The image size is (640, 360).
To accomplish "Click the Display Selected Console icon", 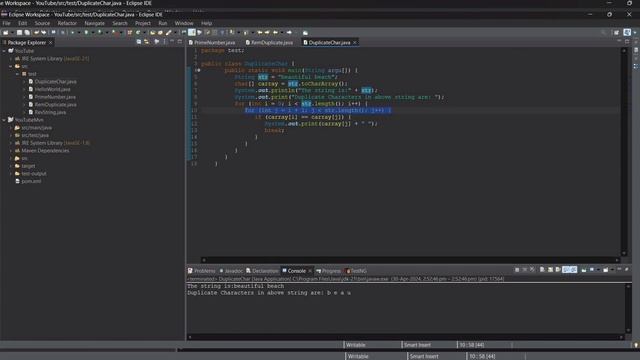I will coord(592,270).
